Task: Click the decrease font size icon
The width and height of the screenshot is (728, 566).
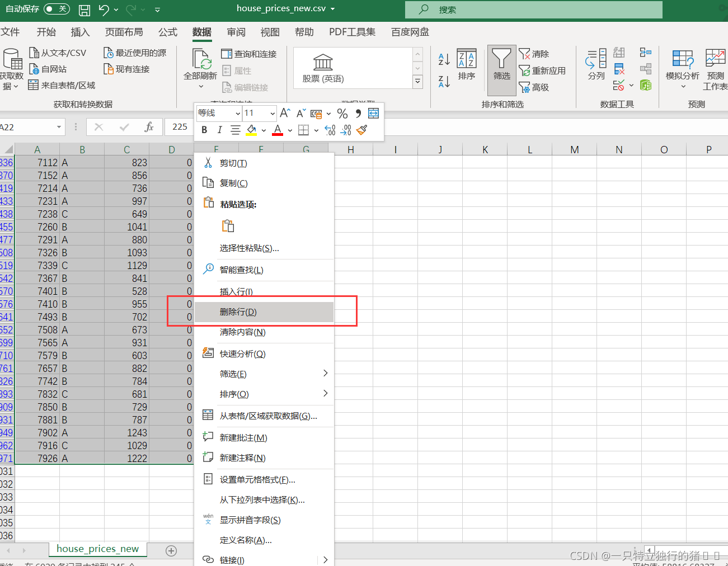Action: tap(300, 113)
